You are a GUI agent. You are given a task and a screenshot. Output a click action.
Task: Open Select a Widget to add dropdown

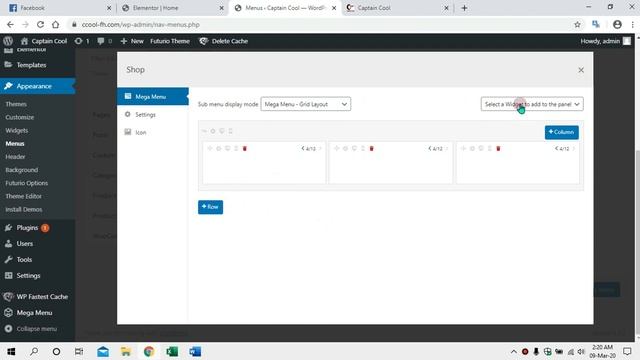[x=532, y=104]
